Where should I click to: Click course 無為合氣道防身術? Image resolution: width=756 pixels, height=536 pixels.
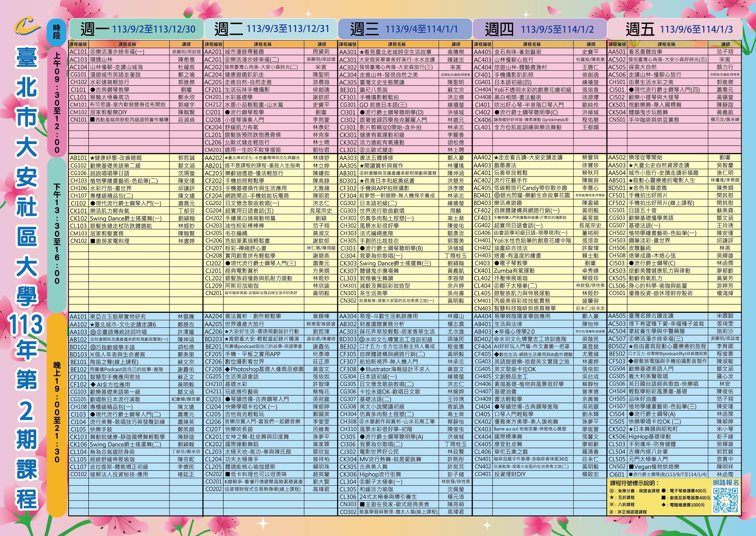coord(112,452)
